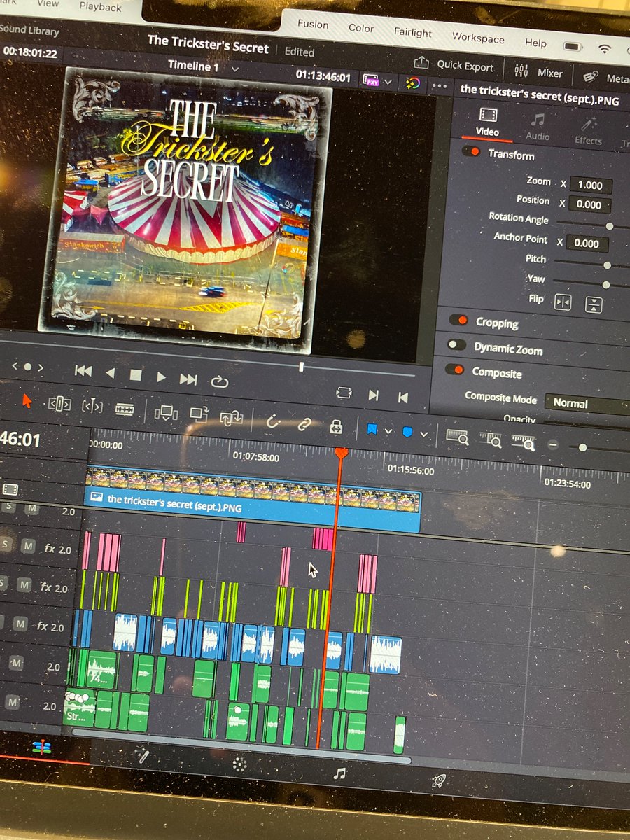Click the Play forward button
This screenshot has width=630, height=840.
(x=161, y=377)
